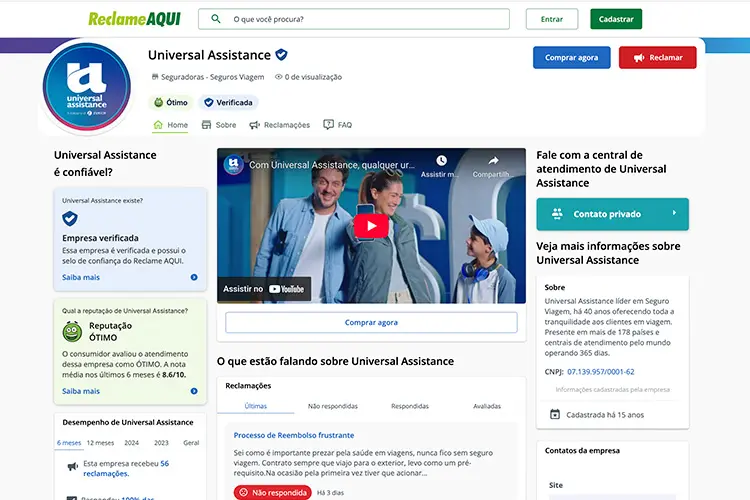Click chevron arrow in Contato privado button
The image size is (750, 500).
pos(674,213)
